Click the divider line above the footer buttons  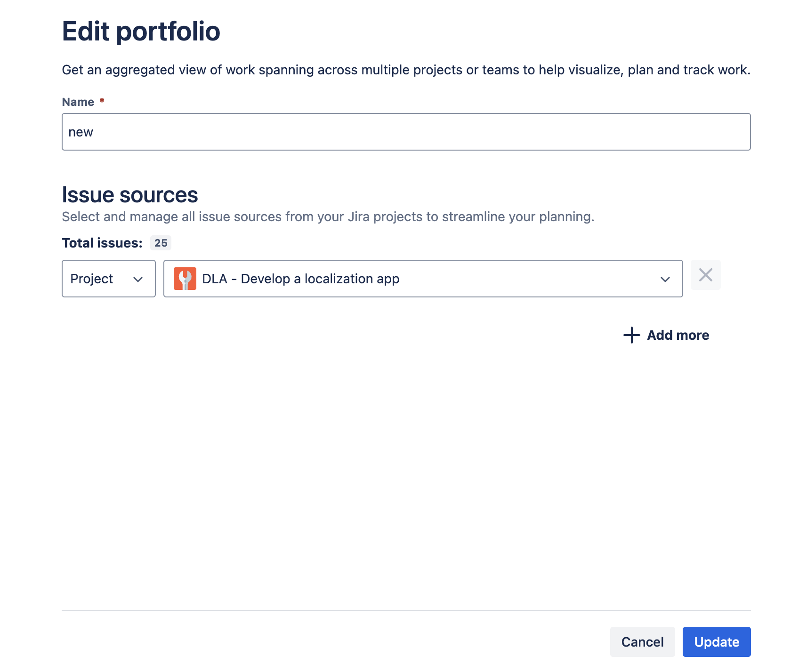tap(406, 610)
